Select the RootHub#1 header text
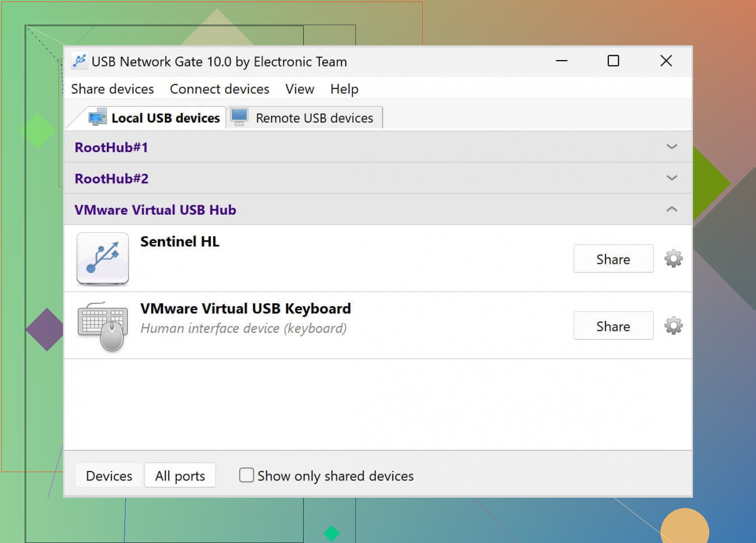The height and width of the screenshot is (543, 756). pos(111,147)
